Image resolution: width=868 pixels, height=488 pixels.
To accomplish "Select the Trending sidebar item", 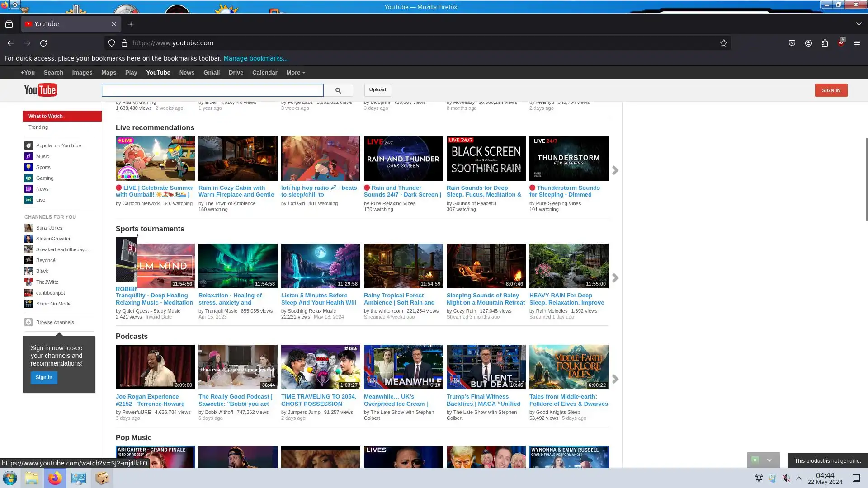I will click(x=38, y=127).
